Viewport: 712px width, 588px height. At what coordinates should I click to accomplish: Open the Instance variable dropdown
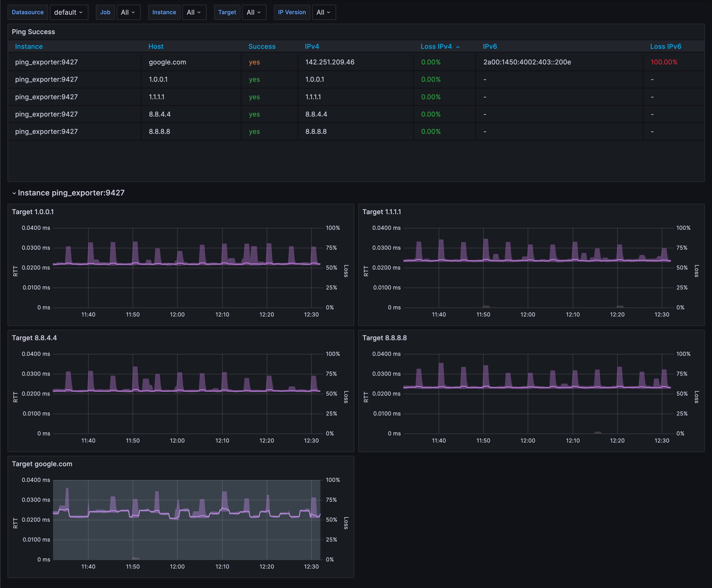coord(194,13)
